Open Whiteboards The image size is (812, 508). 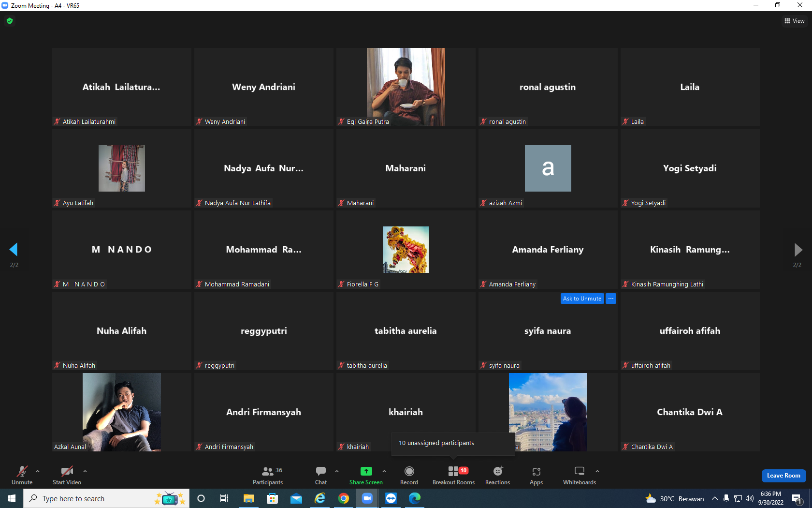[x=580, y=476]
